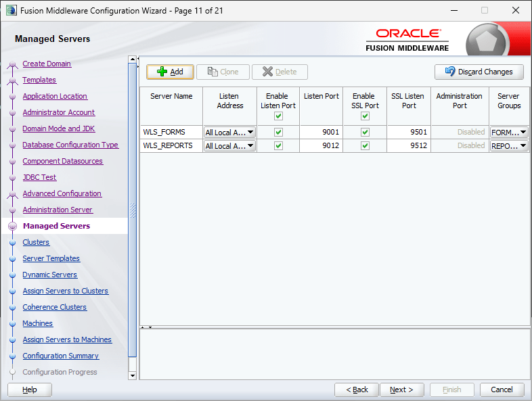532x401 pixels.
Task: Toggle Enable Listen Port for WLS_REPORTS
Action: click(x=279, y=146)
